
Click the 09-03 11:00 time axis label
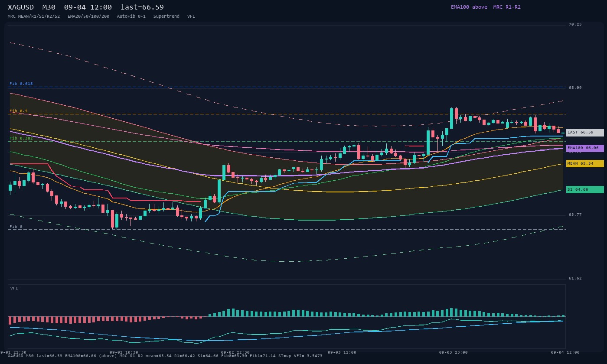(342, 352)
